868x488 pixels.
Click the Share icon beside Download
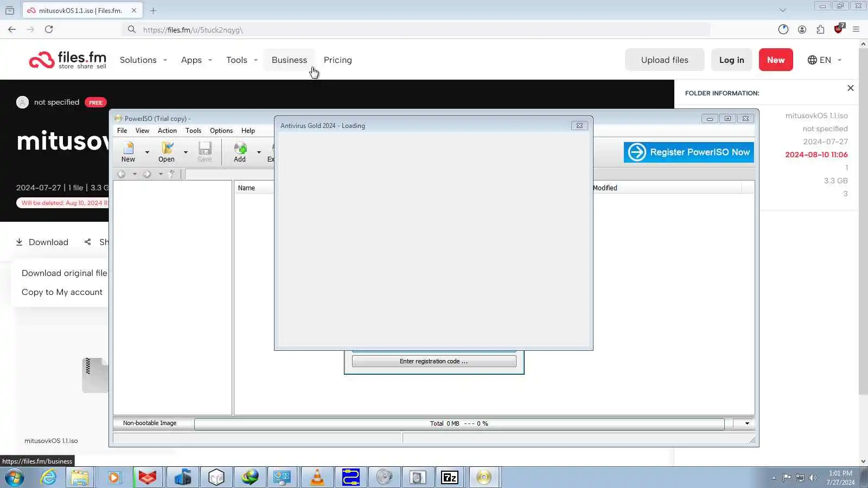88,242
